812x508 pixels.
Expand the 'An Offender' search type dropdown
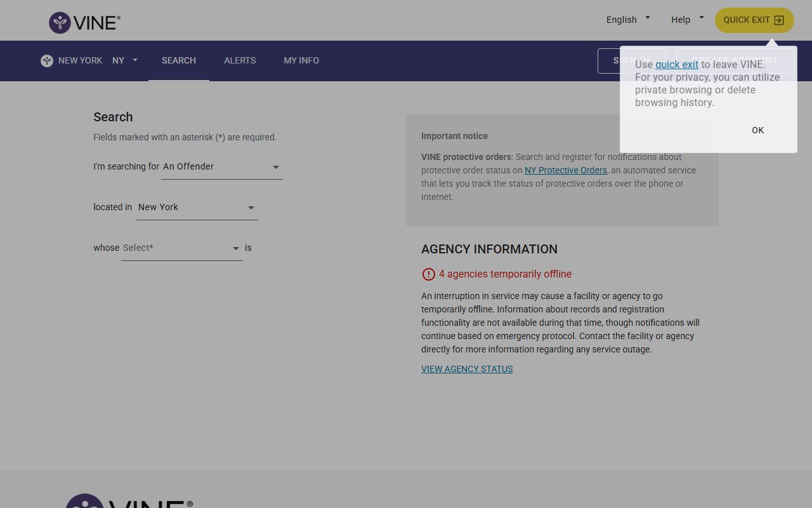[x=221, y=167]
